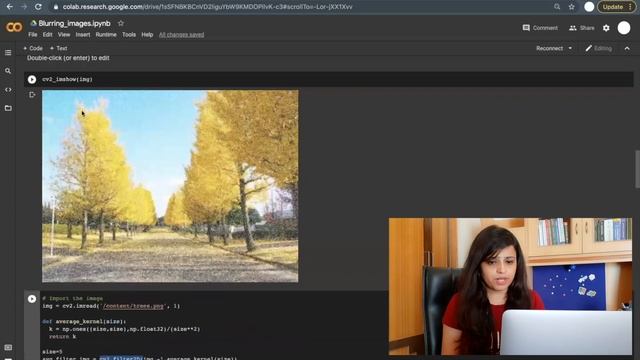Click the def average_kernel(size) line
Image resolution: width=640 pixels, height=360 pixels.
tap(84, 321)
